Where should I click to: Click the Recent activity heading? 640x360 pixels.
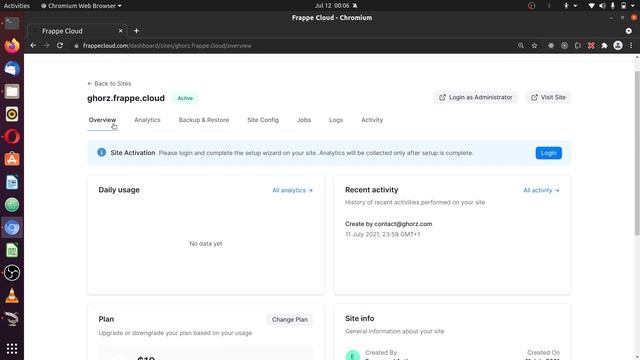coord(371,190)
